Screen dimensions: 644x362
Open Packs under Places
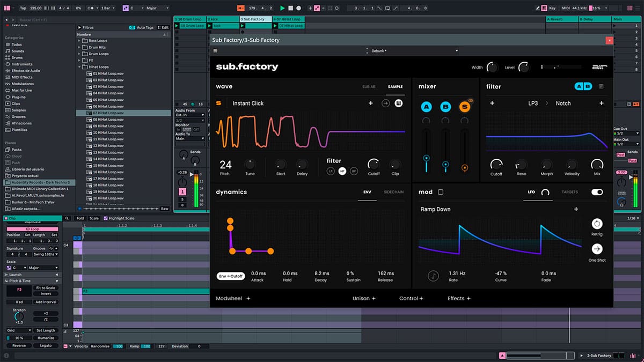click(x=16, y=150)
